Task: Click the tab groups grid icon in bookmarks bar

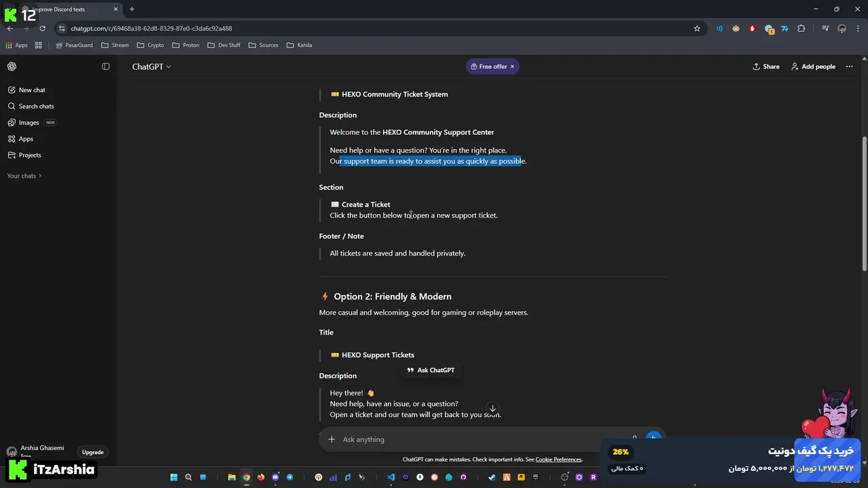Action: (x=39, y=45)
